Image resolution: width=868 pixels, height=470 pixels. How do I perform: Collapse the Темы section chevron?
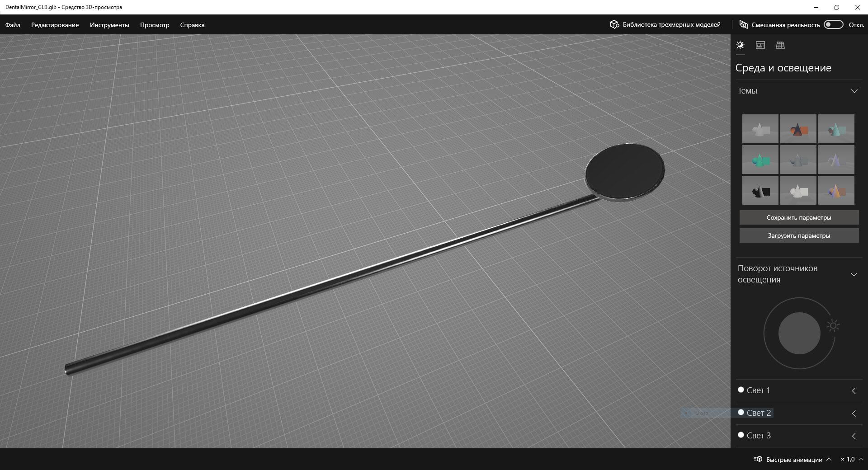pyautogui.click(x=854, y=91)
